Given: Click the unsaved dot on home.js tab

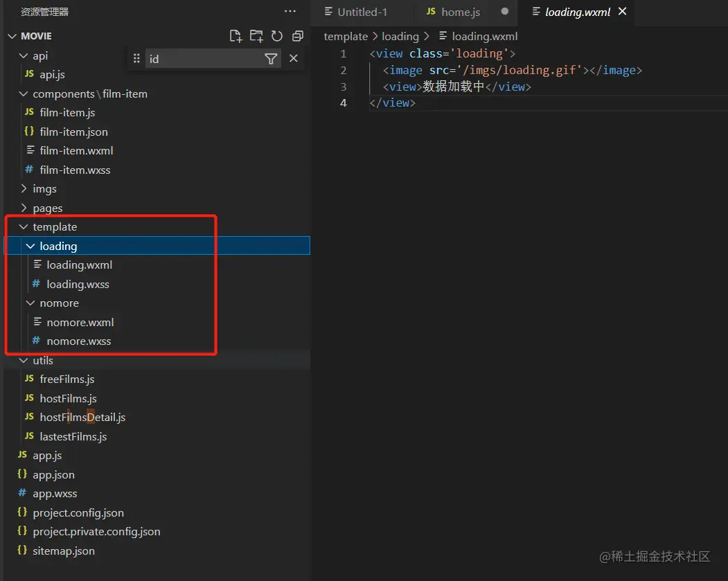Looking at the screenshot, I should pos(505,11).
